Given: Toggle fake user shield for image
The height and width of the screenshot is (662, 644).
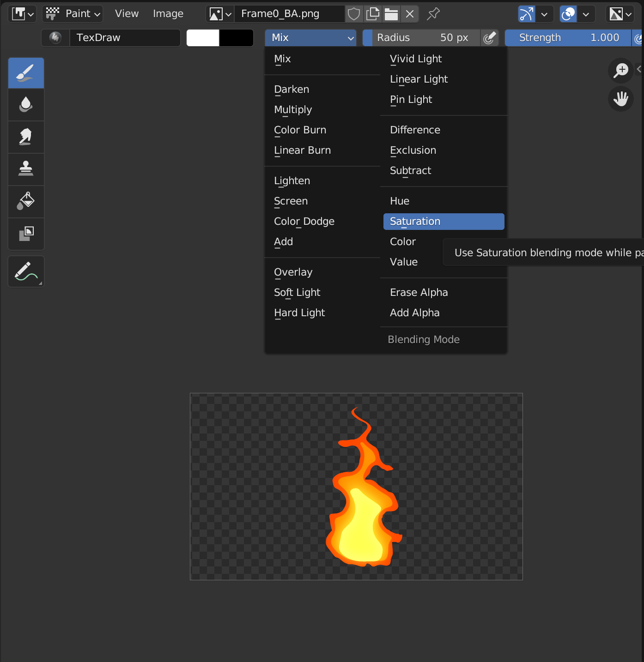Looking at the screenshot, I should [x=354, y=14].
